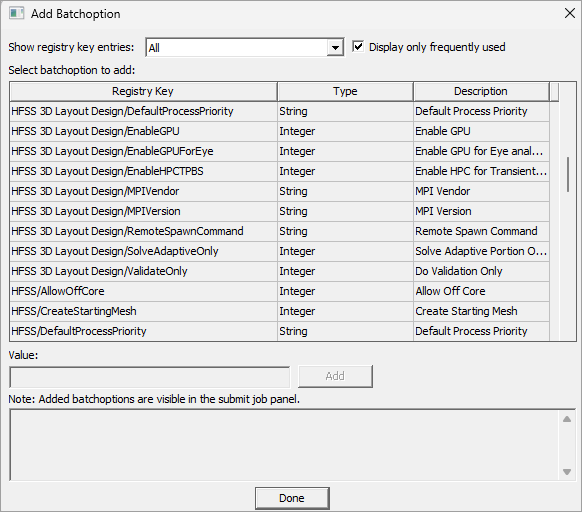Click into the Value input field
Screen dimensions: 582x512
pos(150,377)
